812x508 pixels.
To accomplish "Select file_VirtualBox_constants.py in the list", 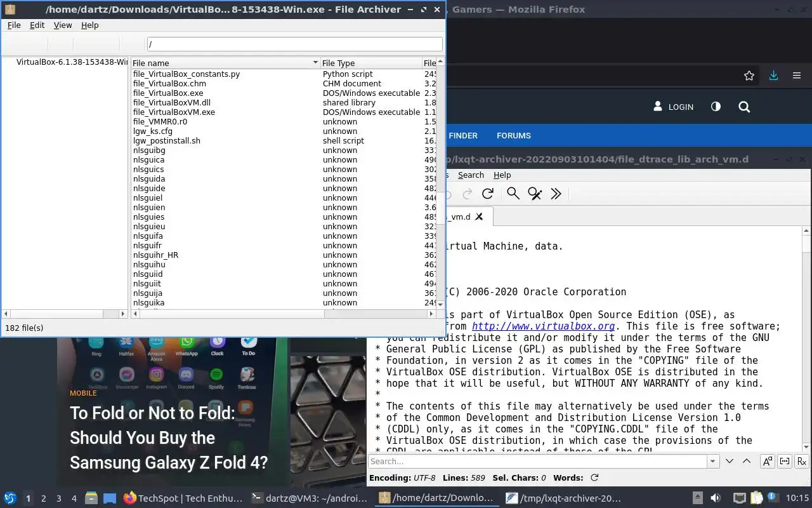I will tap(187, 74).
